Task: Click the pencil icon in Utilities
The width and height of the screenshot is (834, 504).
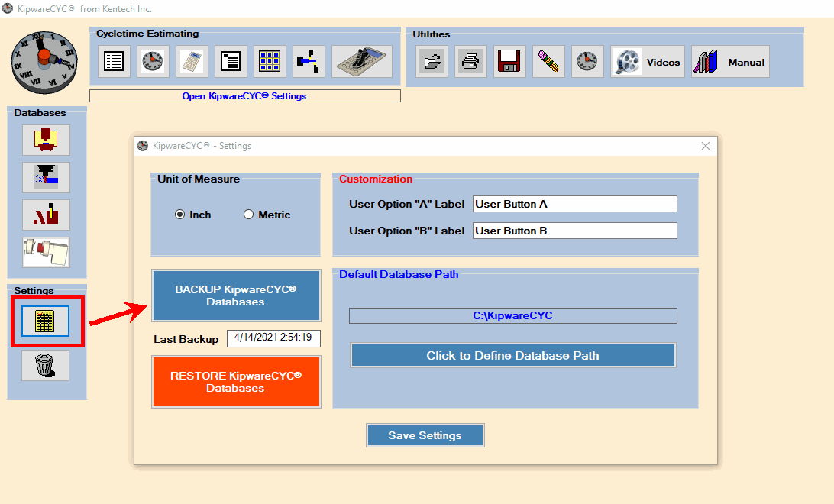Action: pos(548,62)
